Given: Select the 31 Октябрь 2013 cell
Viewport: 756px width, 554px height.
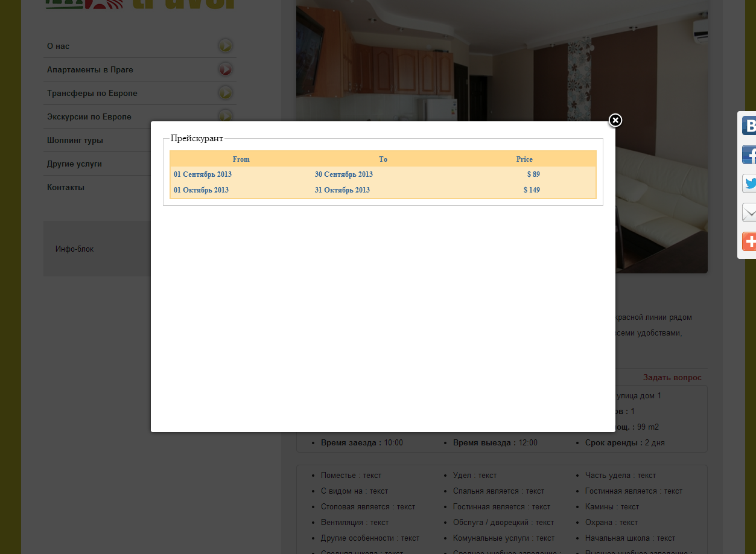Looking at the screenshot, I should [342, 190].
